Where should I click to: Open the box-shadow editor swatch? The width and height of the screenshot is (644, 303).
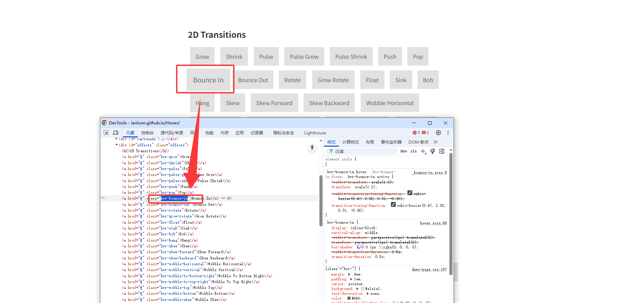[x=359, y=247]
